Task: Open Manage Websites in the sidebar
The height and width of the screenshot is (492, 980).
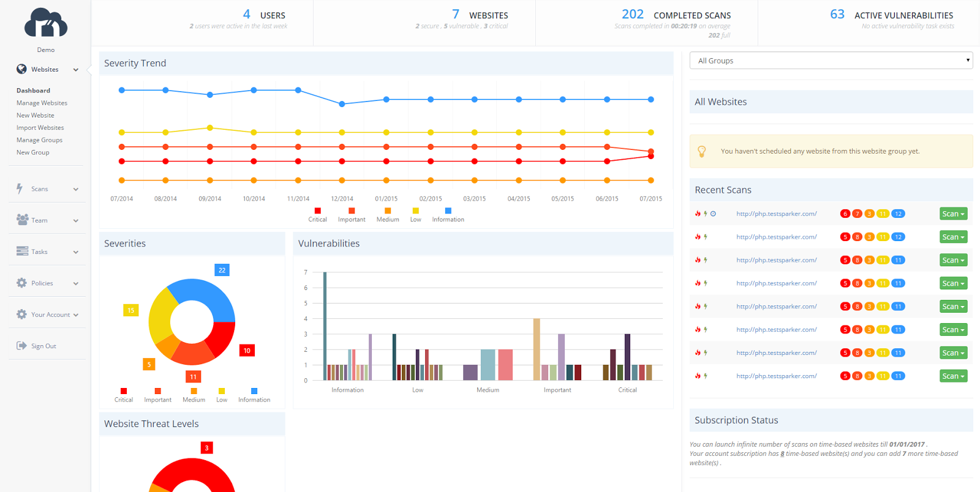Action: coord(42,103)
